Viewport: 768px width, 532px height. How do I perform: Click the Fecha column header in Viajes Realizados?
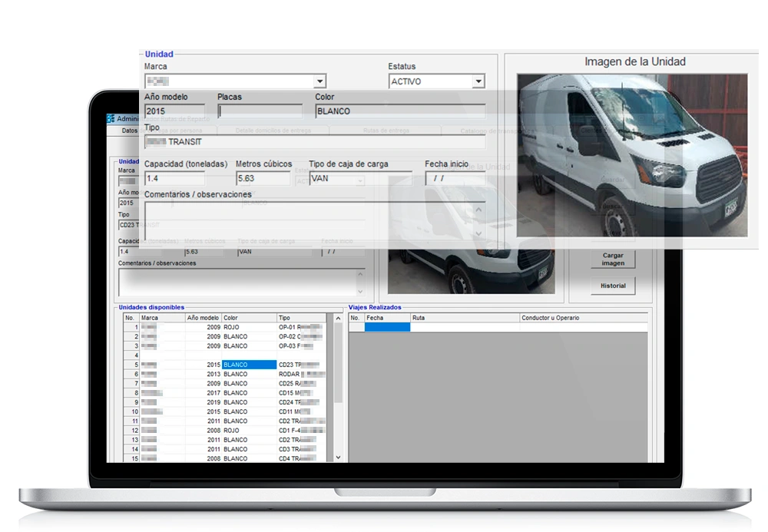point(387,318)
